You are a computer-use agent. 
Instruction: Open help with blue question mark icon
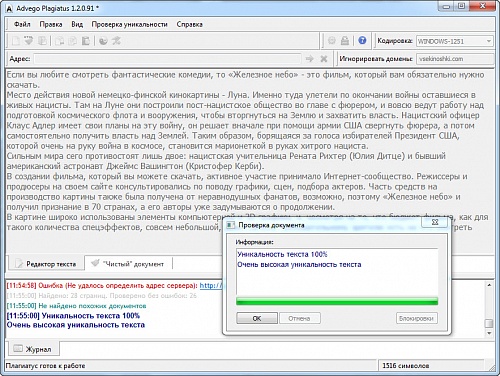[362, 40]
